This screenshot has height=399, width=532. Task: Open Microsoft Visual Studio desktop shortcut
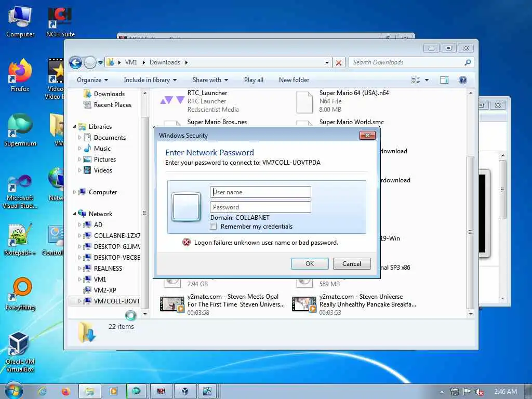click(x=20, y=191)
